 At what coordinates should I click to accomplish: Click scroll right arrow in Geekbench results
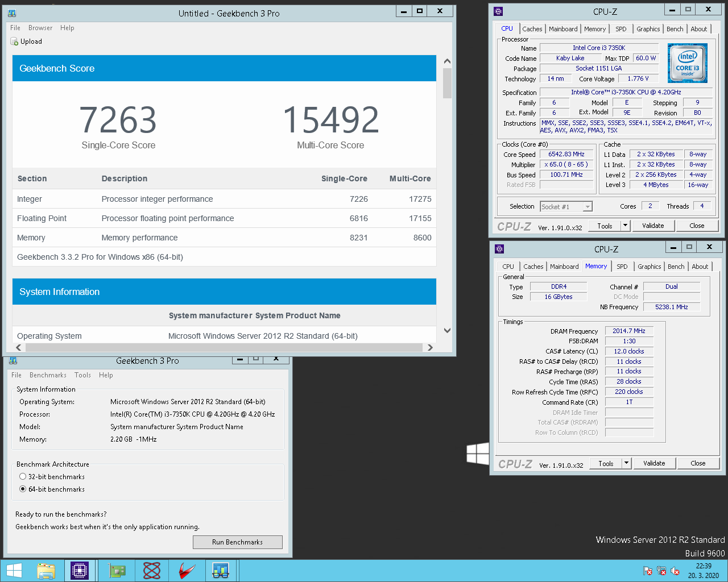coord(430,347)
